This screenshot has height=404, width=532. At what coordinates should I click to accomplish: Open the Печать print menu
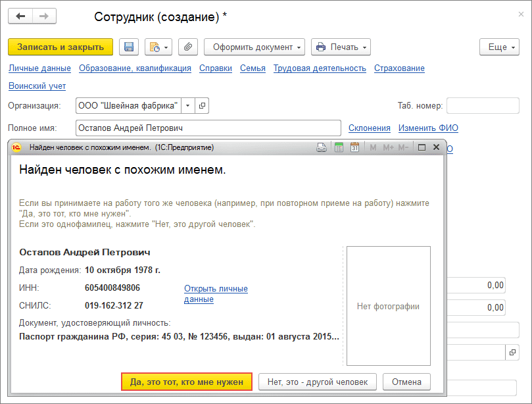pyautogui.click(x=341, y=47)
